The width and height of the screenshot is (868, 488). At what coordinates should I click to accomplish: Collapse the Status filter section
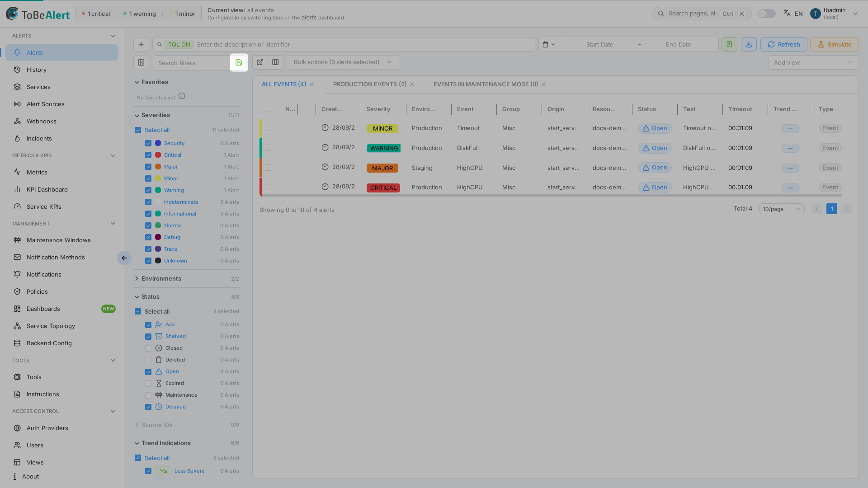click(x=187, y=297)
